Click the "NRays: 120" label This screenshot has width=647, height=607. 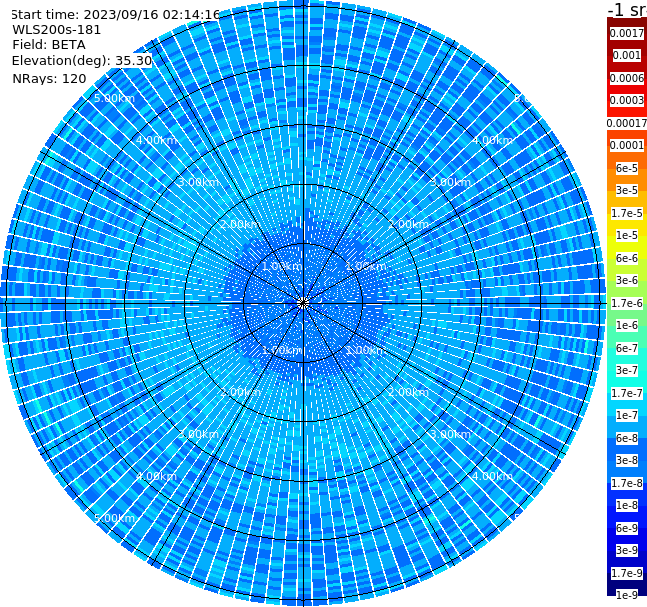(49, 78)
